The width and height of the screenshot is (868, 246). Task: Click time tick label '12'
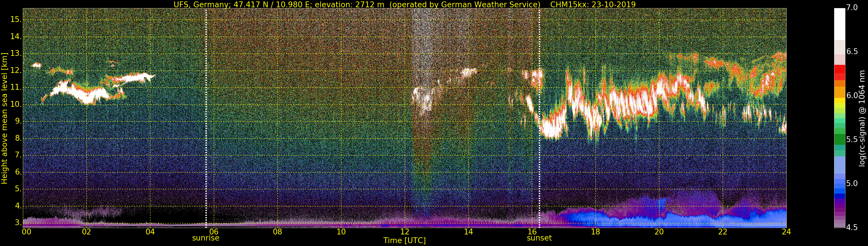pos(405,232)
